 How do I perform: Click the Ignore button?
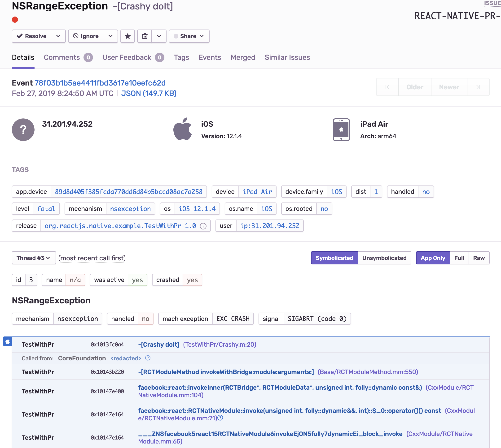(86, 36)
